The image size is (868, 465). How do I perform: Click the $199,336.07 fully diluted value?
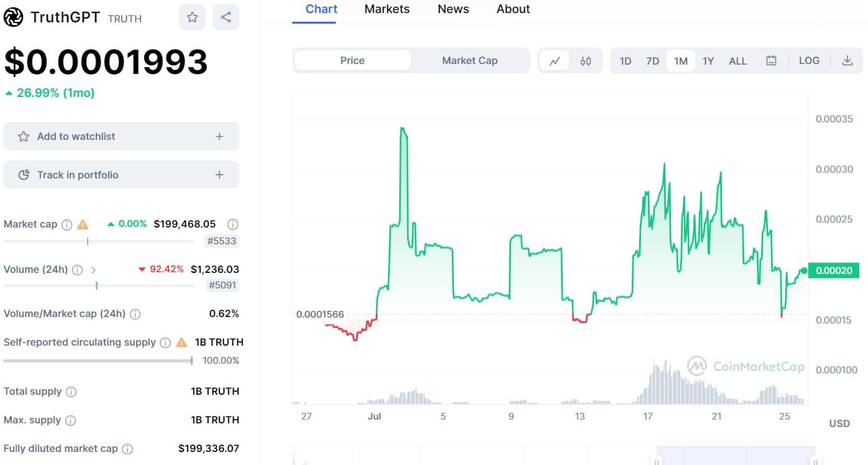tap(208, 448)
